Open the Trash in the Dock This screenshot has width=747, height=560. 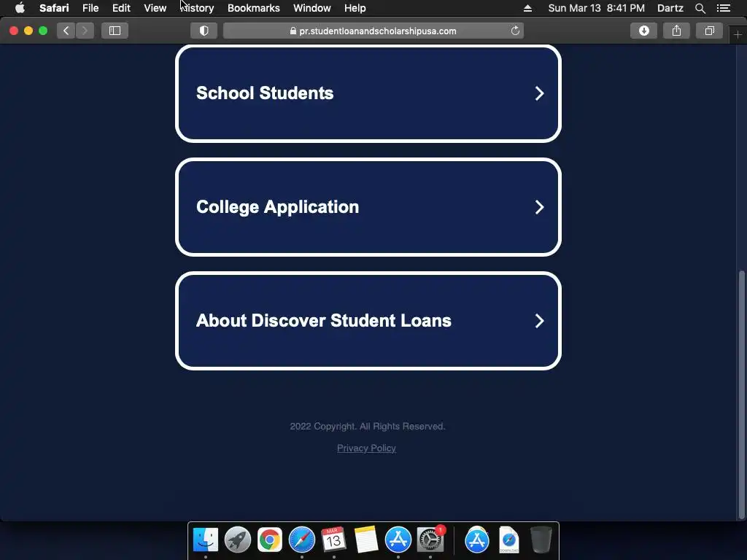[541, 540]
